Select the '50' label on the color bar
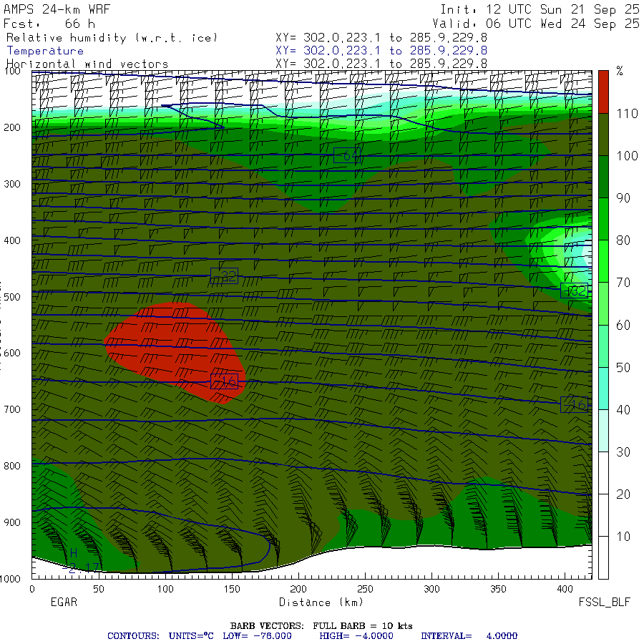Screen dimensions: 644x644 [x=623, y=368]
